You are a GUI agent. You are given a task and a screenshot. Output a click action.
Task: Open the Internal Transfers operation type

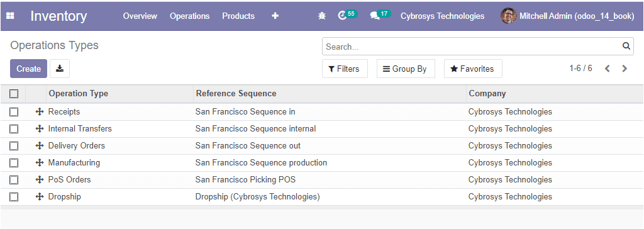click(80, 129)
